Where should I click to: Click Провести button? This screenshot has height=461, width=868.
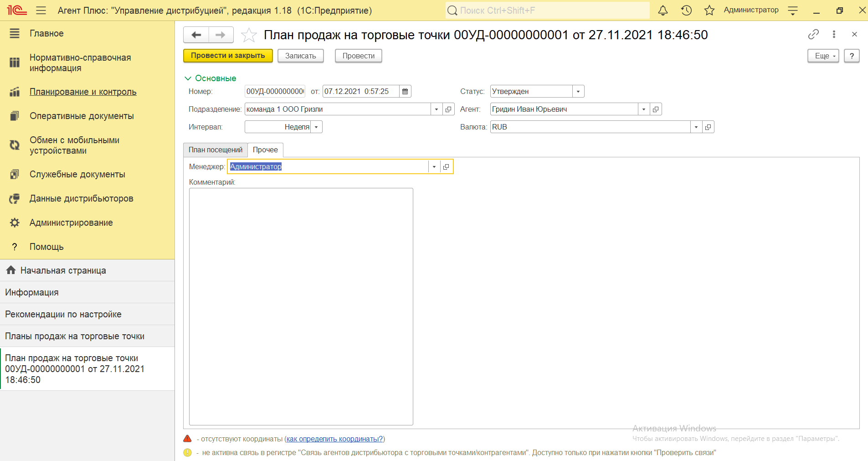tap(359, 56)
